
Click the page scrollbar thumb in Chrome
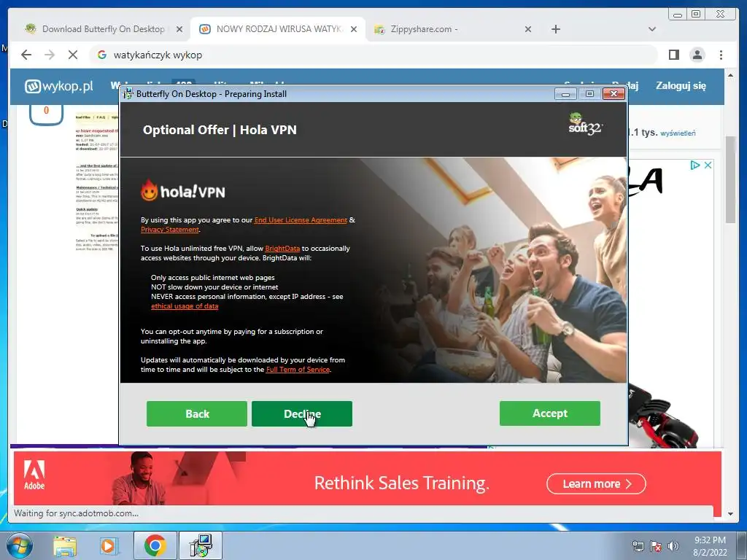[730, 179]
